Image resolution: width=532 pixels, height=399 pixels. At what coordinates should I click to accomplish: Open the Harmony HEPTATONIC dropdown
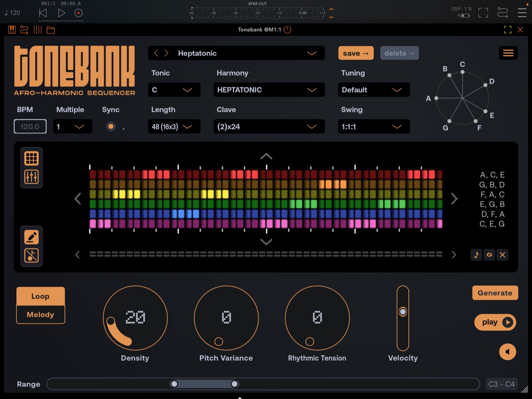point(269,90)
